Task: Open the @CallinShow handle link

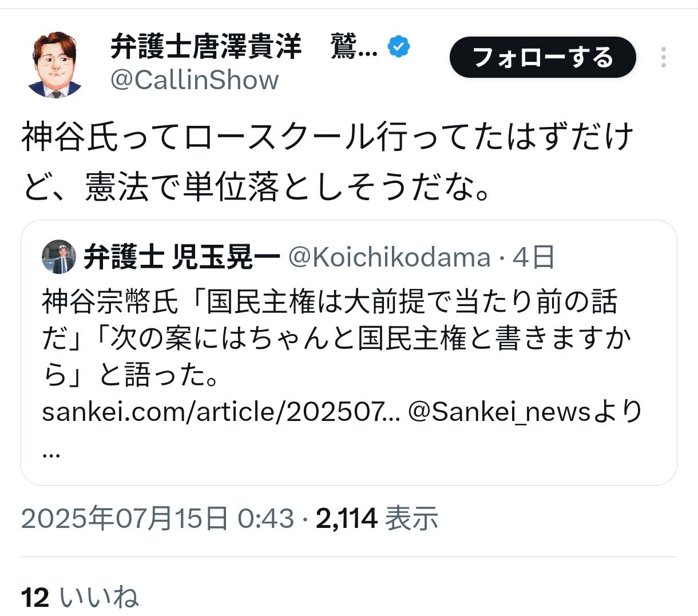Action: tap(194, 80)
